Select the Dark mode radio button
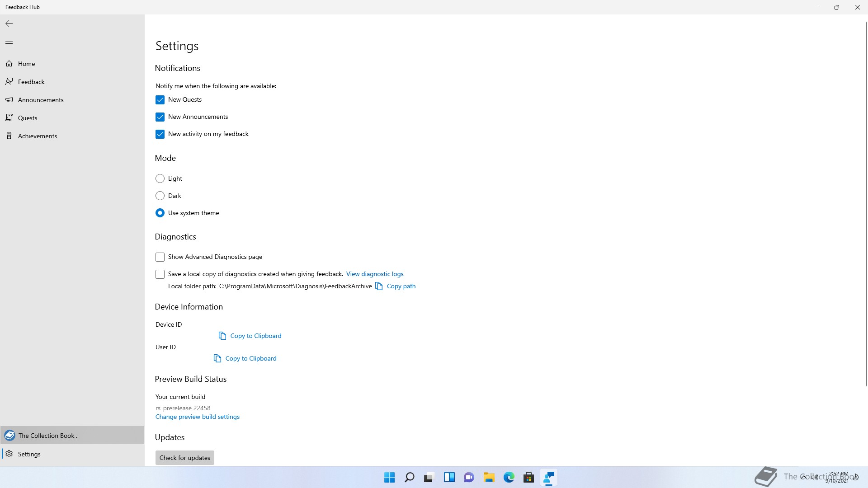This screenshot has width=868, height=488. click(x=160, y=196)
